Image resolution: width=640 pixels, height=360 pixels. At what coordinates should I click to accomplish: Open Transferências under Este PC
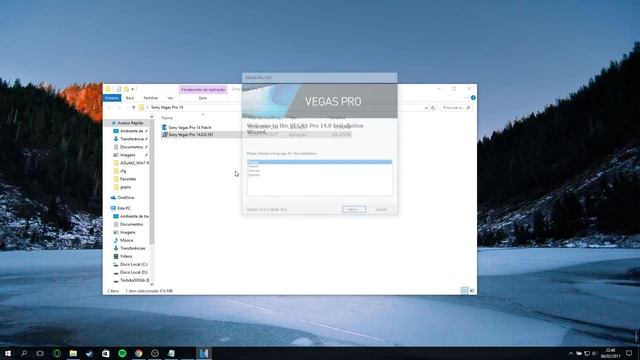tap(132, 248)
